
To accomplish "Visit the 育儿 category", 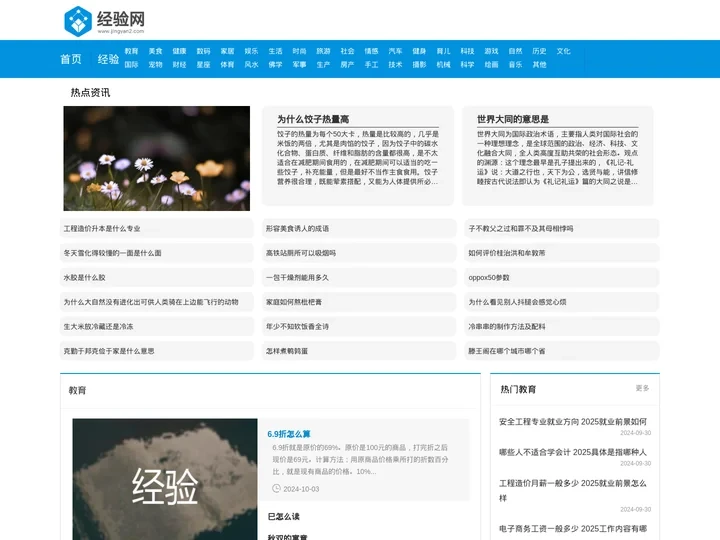I will coord(444,51).
